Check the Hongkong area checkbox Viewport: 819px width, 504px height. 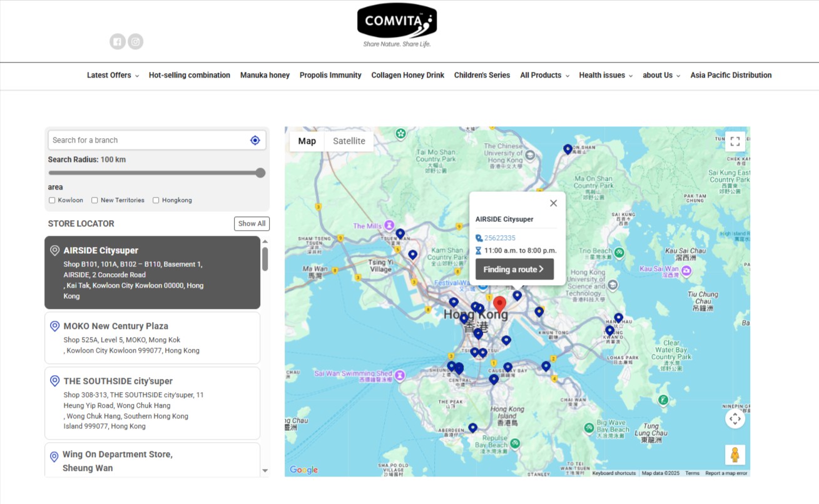coord(155,199)
